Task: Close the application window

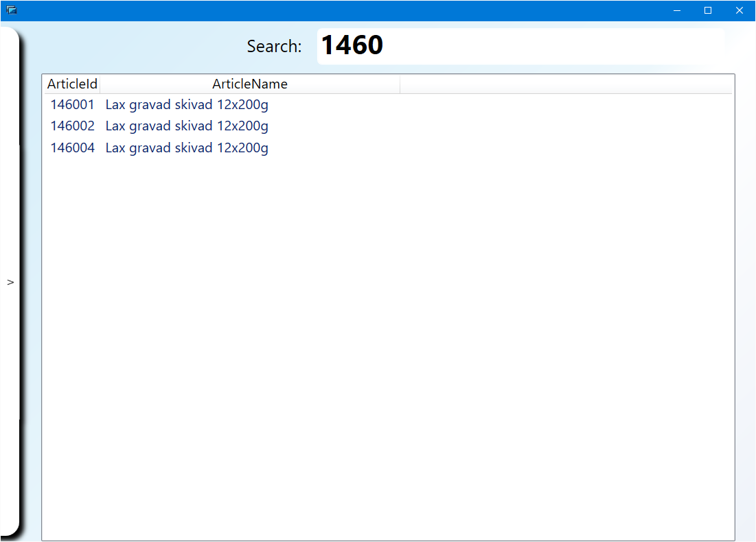Action: pos(740,10)
